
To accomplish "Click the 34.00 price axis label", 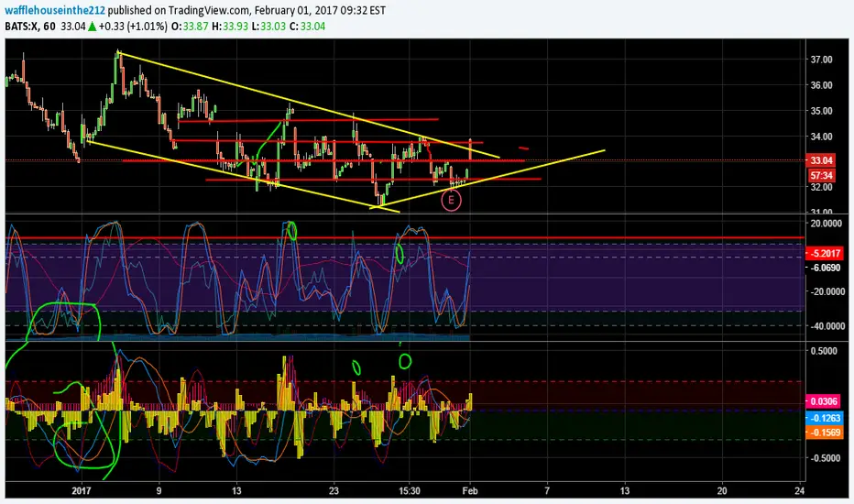I will [821, 137].
